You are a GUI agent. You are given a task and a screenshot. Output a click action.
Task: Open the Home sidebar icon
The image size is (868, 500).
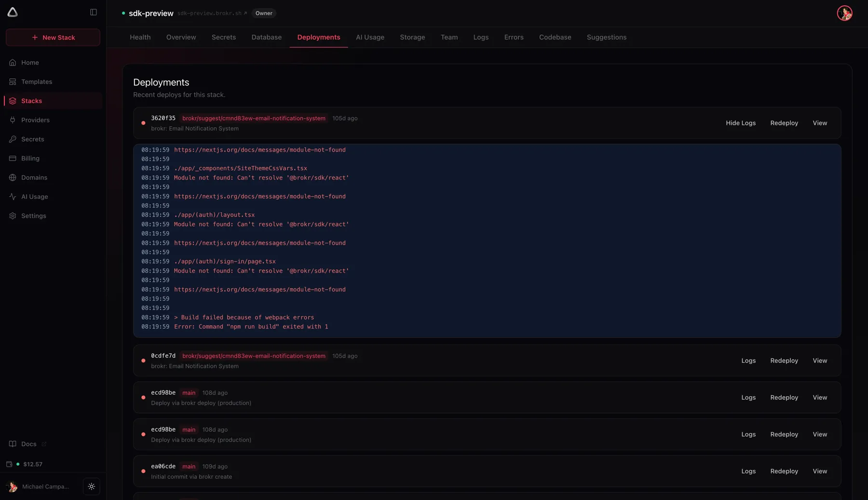point(13,62)
